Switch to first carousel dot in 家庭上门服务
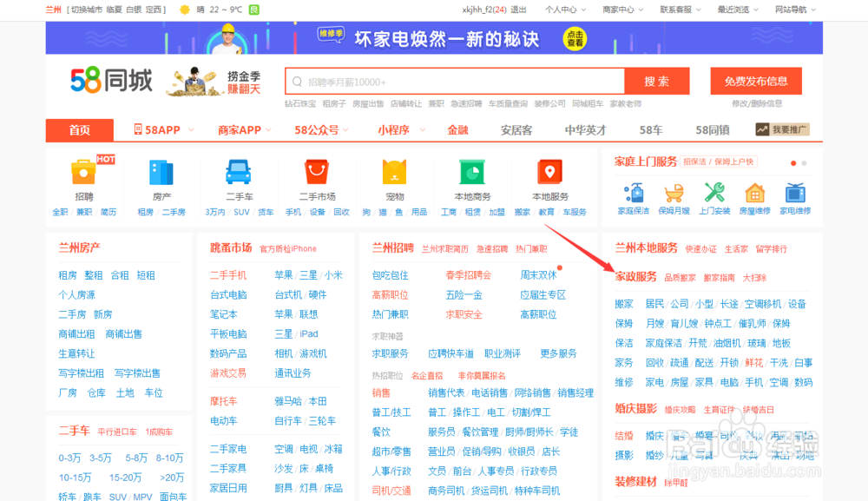Screen dimensions: 868x501 793,163
